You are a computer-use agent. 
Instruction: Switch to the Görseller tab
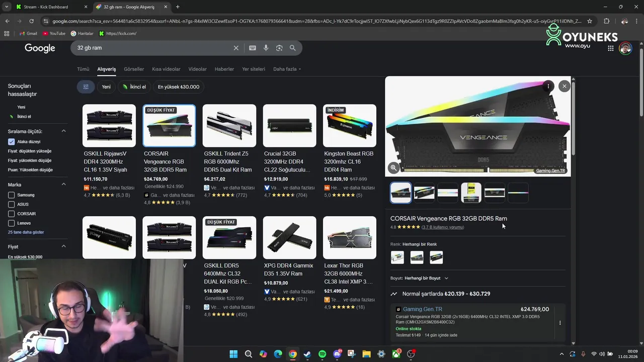[134, 69]
